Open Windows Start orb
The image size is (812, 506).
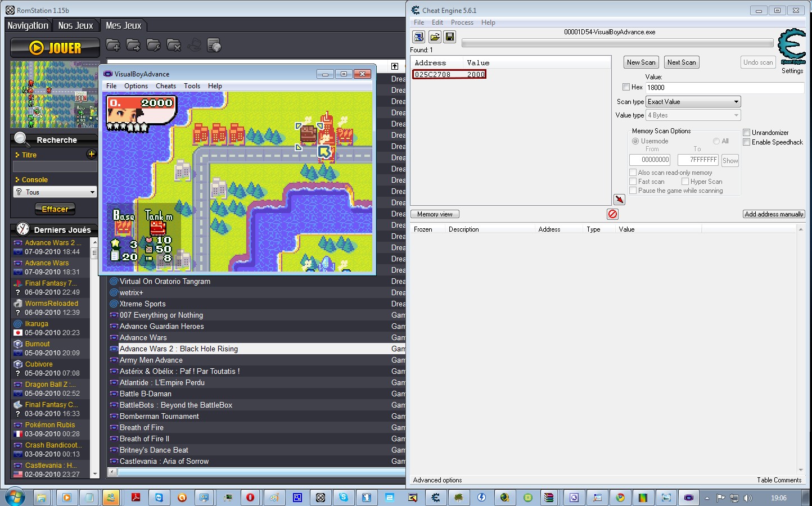click(x=15, y=498)
